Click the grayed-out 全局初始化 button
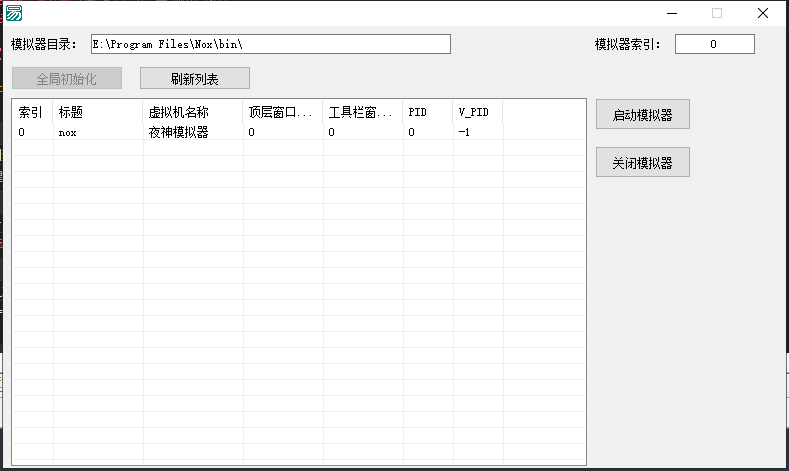This screenshot has width=789, height=471. (x=67, y=78)
